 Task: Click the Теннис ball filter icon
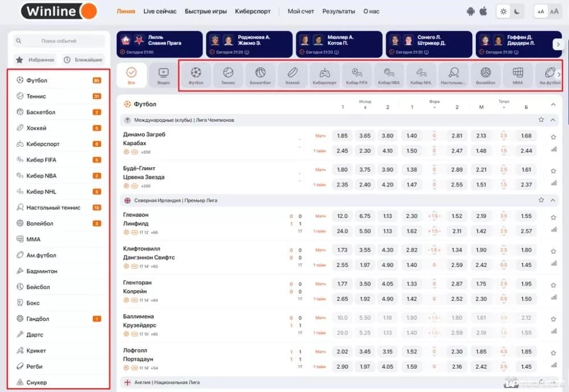click(x=228, y=75)
